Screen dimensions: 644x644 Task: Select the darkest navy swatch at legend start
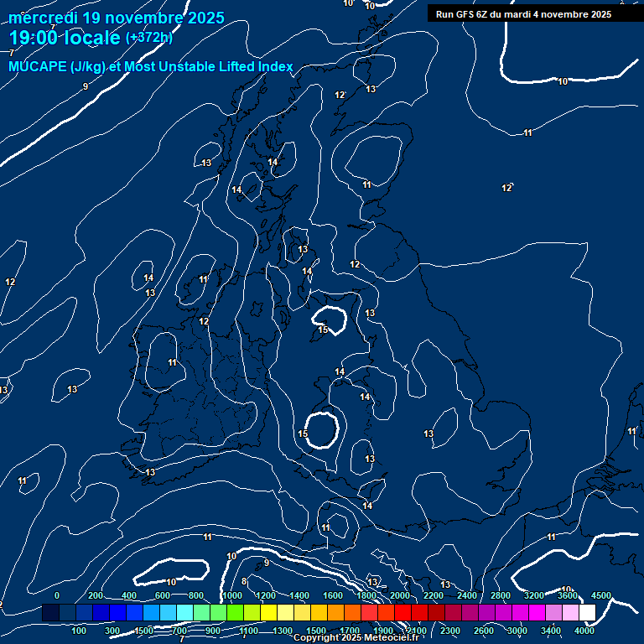point(50,613)
